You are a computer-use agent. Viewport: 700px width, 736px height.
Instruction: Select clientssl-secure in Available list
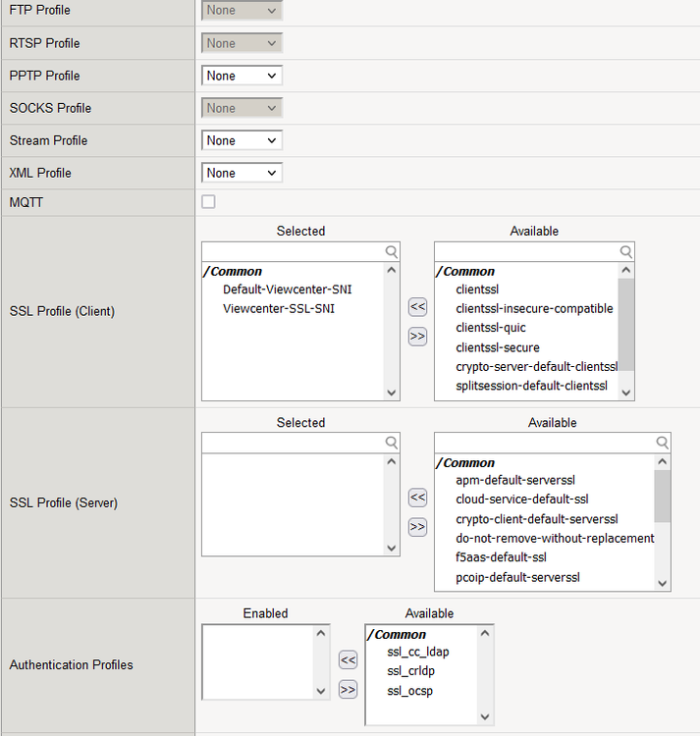coord(497,347)
